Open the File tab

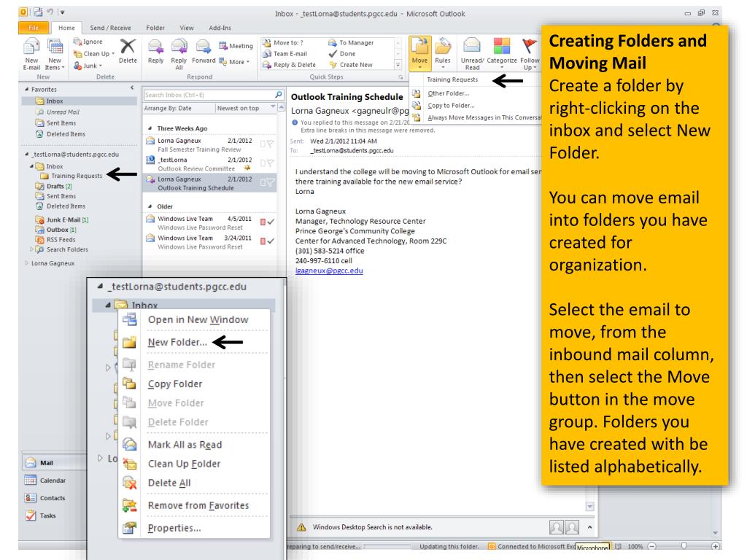[x=34, y=28]
